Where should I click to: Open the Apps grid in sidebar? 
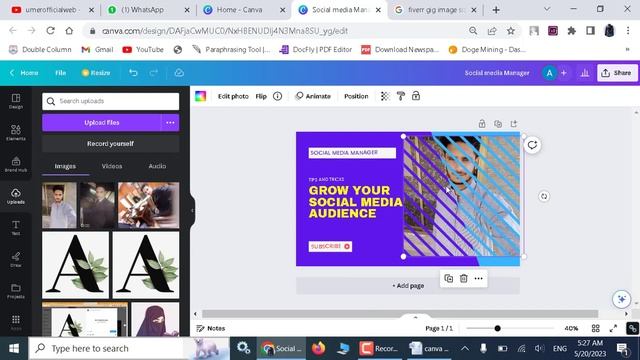tap(16, 322)
